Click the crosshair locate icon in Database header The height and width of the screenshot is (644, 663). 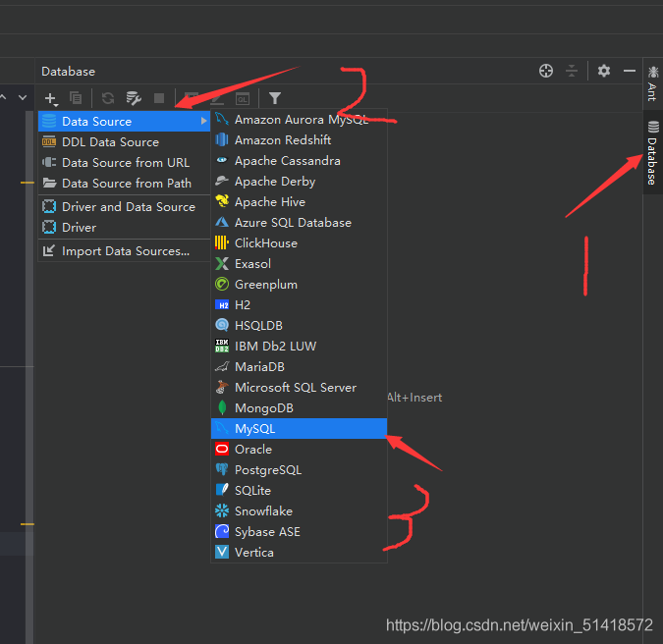tap(546, 71)
